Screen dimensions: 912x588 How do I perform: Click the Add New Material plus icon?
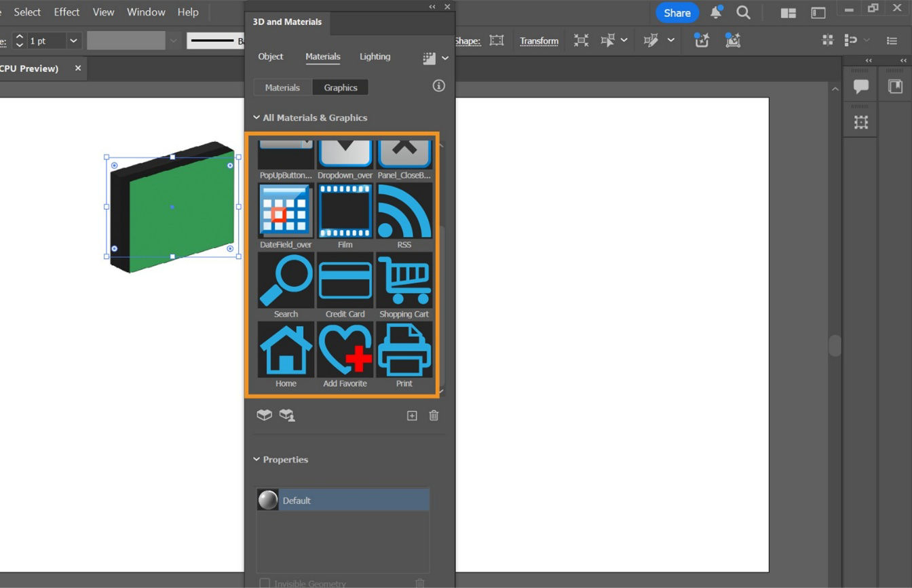412,415
